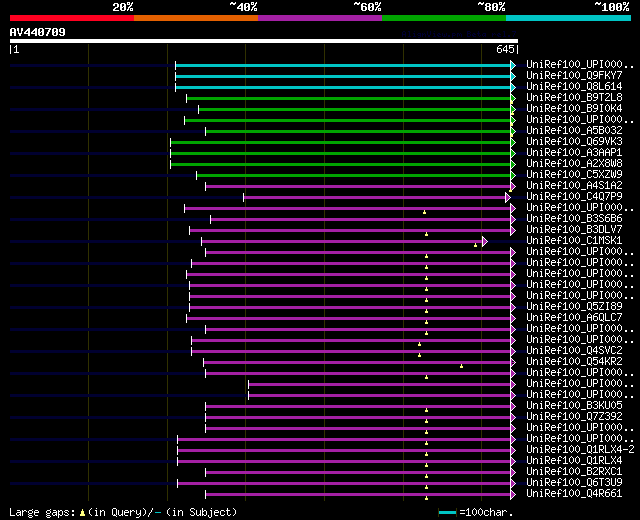Click the cyan ~100% identity legend segment
Viewport: 640px width, 520px height.
click(x=569, y=18)
